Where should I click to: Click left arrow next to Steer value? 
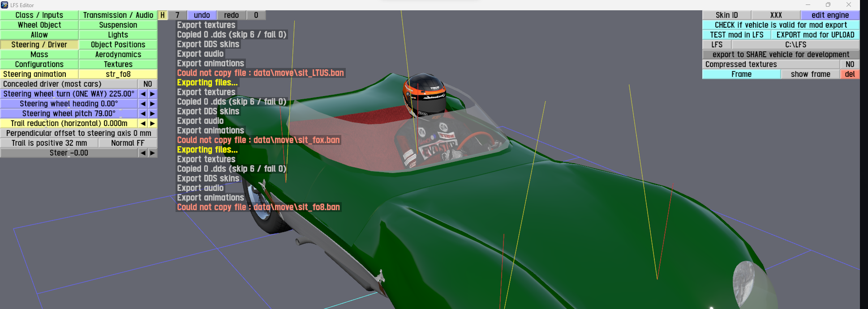143,153
